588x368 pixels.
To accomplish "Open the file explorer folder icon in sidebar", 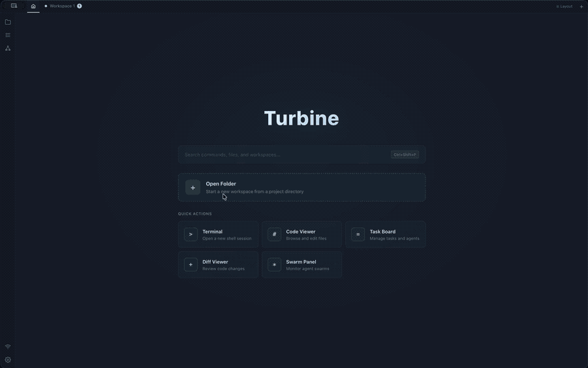I will click(x=8, y=22).
